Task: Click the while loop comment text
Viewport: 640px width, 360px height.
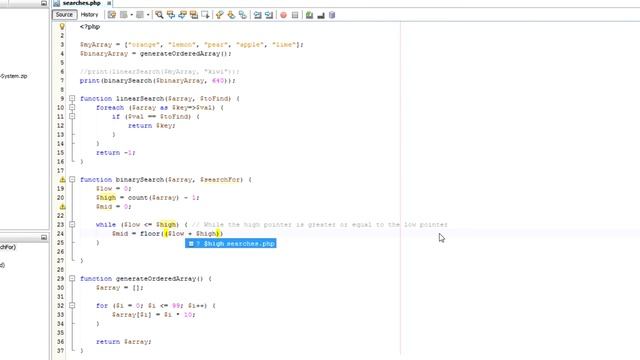Action: tap(320, 224)
